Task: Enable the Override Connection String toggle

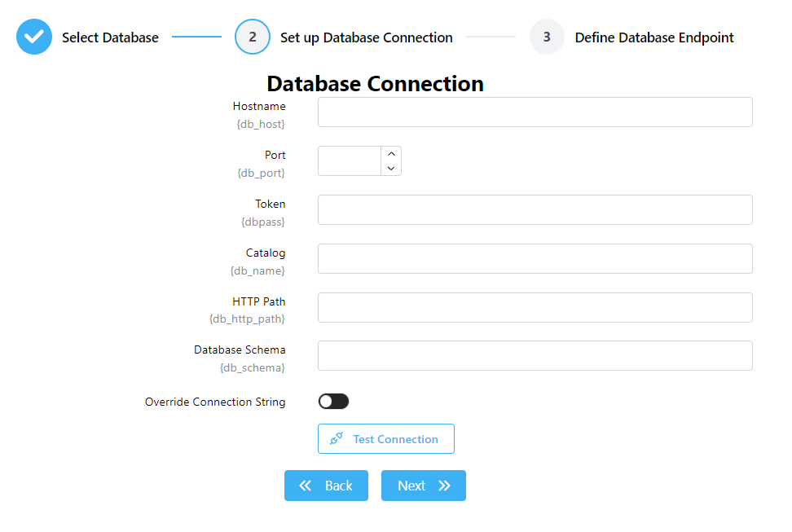Action: [x=333, y=402]
